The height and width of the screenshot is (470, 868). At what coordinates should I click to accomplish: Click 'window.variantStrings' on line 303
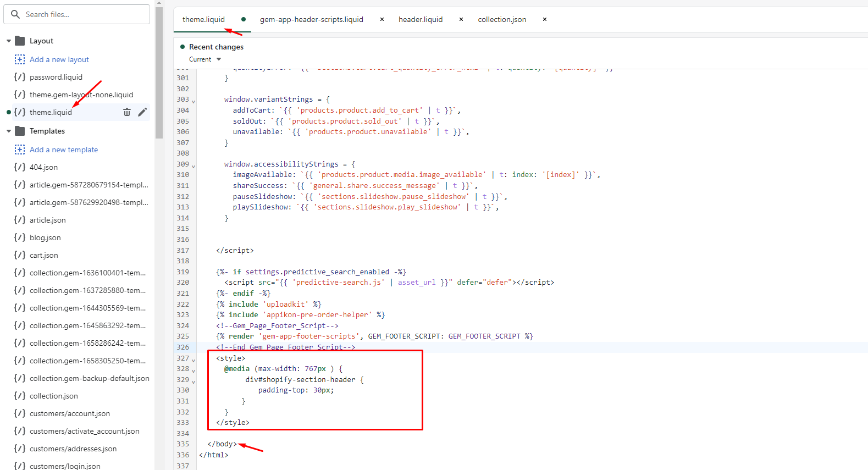pyautogui.click(x=268, y=99)
